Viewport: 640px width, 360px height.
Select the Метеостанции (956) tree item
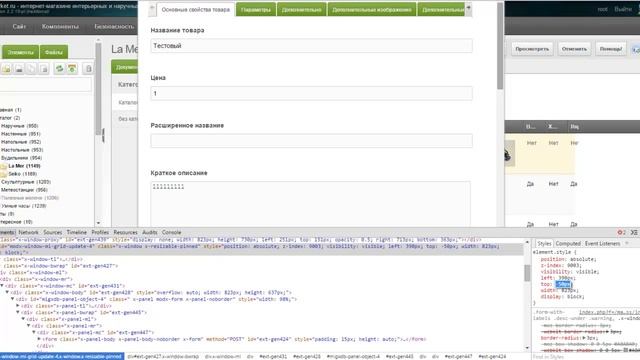click(24, 190)
